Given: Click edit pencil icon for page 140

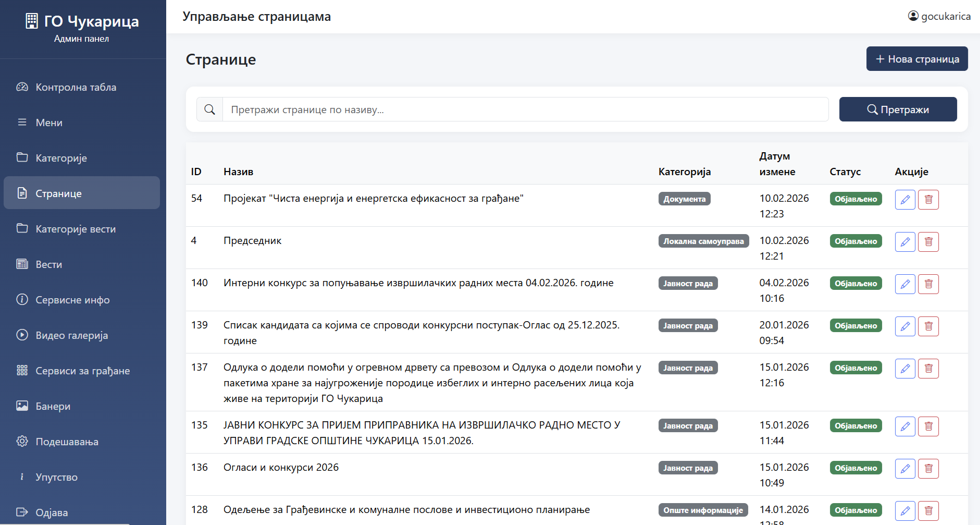Looking at the screenshot, I should pyautogui.click(x=905, y=284).
